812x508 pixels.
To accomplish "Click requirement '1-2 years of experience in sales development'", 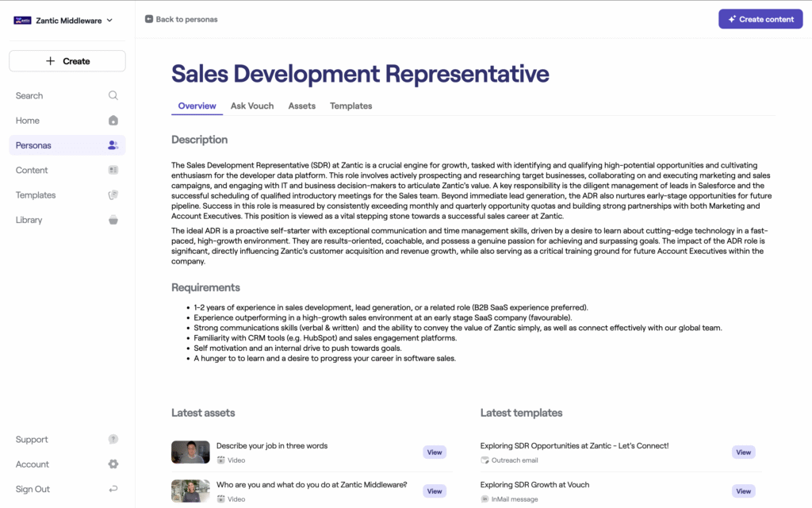I will [x=391, y=307].
